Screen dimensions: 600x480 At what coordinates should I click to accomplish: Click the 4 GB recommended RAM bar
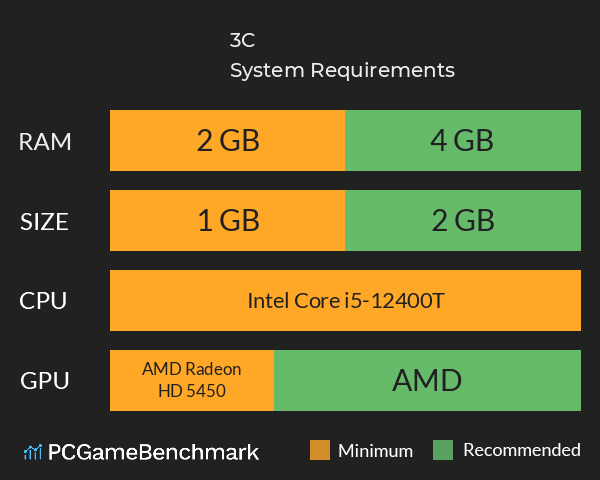(x=463, y=140)
